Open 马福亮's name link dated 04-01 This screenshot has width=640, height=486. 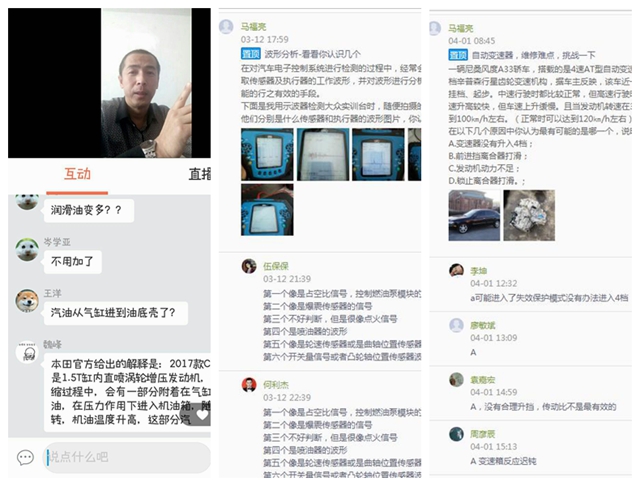[x=460, y=28]
